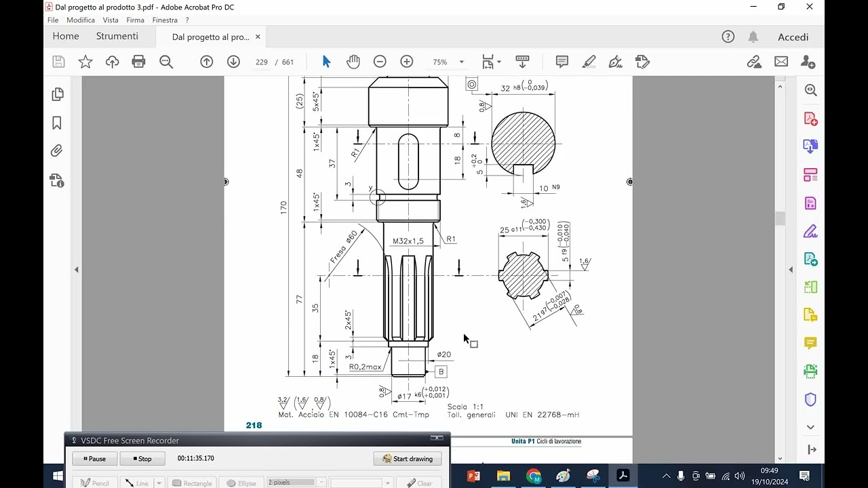The width and height of the screenshot is (868, 488).
Task: Activate the Hand pan tool
Action: (x=353, y=62)
